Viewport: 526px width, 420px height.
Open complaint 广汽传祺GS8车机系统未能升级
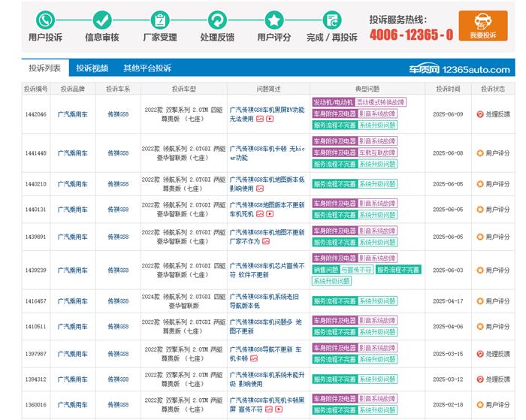(x=267, y=379)
